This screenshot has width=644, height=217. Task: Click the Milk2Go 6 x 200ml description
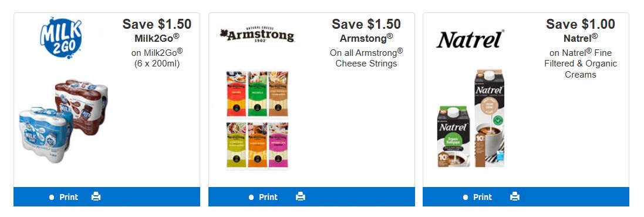pyautogui.click(x=157, y=58)
